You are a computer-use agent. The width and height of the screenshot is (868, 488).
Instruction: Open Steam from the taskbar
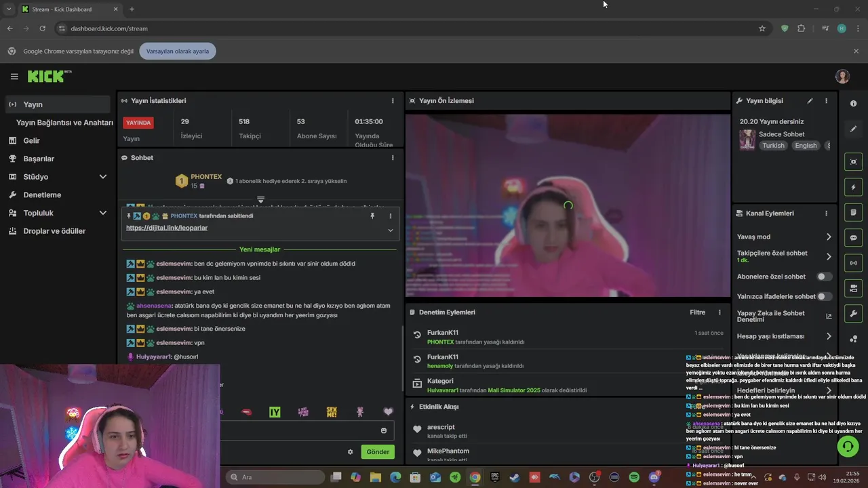click(x=515, y=477)
